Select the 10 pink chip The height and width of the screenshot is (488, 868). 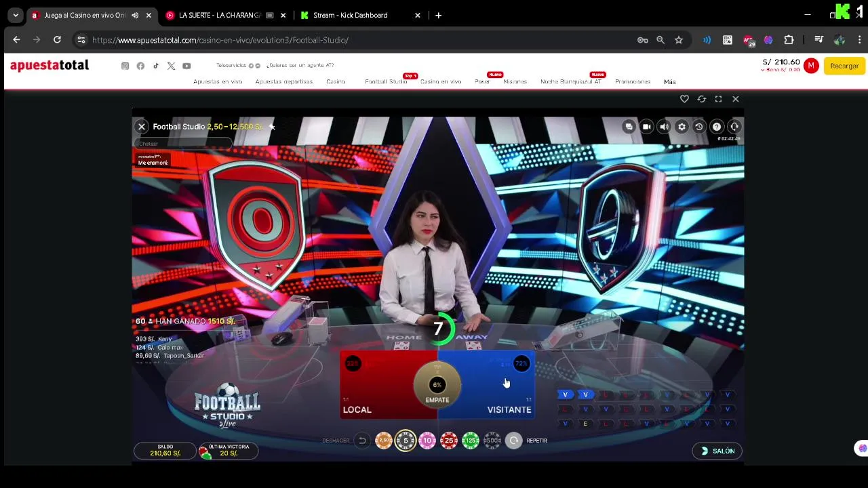(x=427, y=441)
